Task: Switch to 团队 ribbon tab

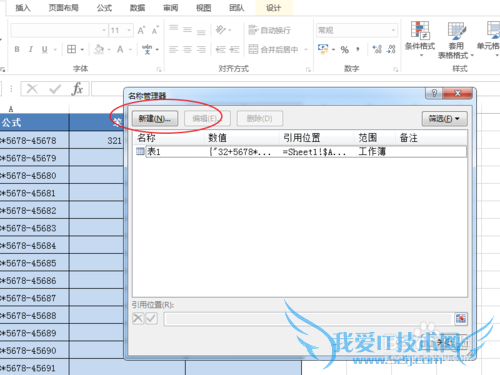Action: click(x=237, y=8)
